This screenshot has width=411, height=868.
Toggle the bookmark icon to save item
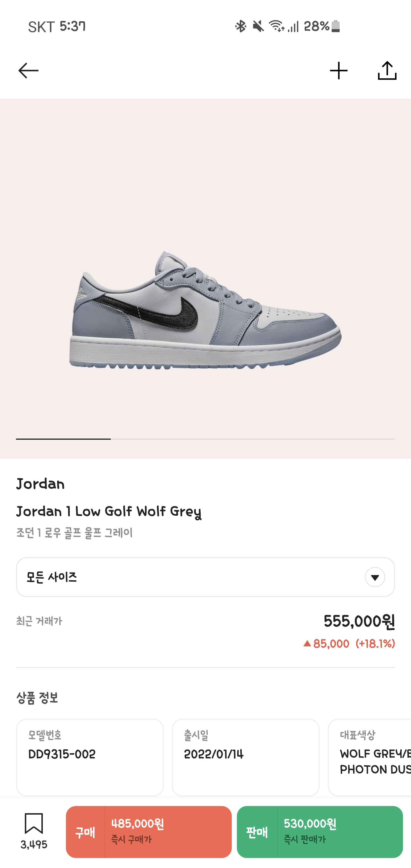(34, 823)
